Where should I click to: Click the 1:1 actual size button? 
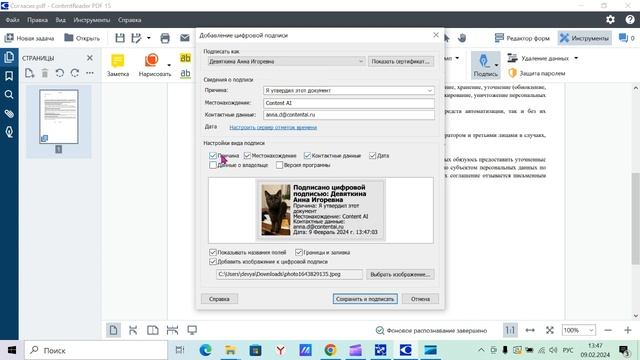coord(510,330)
